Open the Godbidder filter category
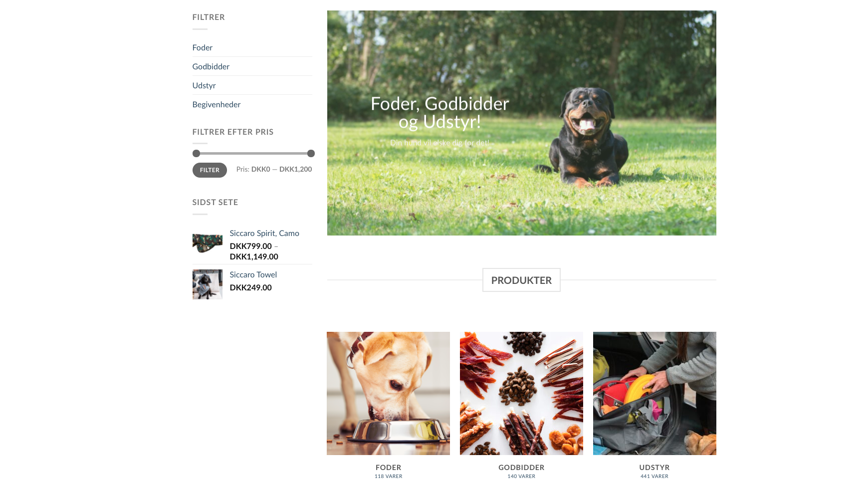Viewport: 868px width, 486px height. point(211,67)
